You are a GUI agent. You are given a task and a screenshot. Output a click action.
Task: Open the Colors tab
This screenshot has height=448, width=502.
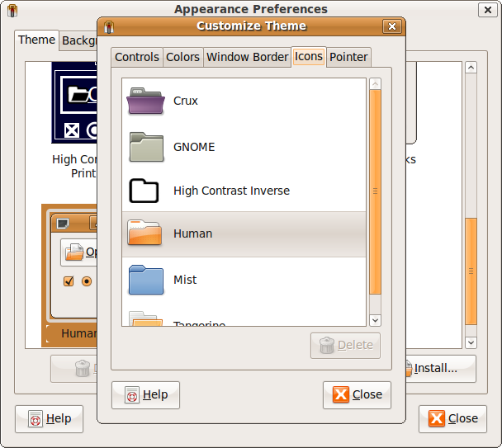[182, 57]
